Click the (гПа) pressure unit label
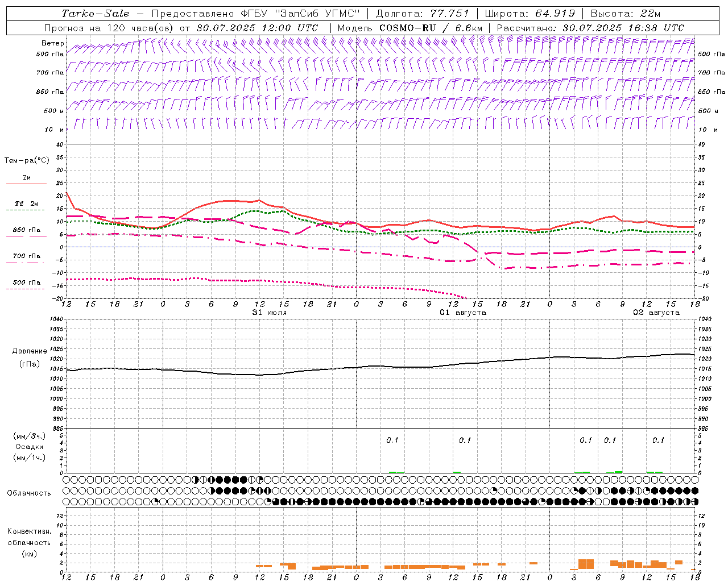The height and width of the screenshot is (582, 728). (30, 364)
